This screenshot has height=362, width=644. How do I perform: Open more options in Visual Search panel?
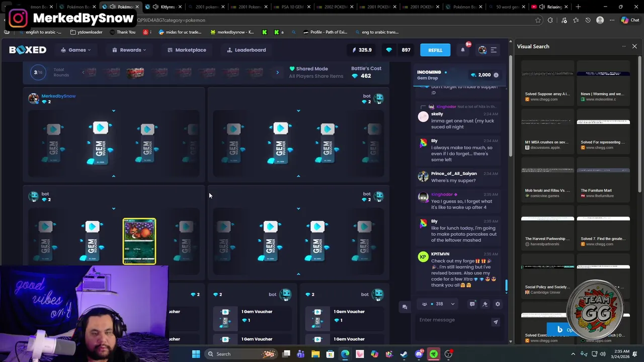[624, 46]
